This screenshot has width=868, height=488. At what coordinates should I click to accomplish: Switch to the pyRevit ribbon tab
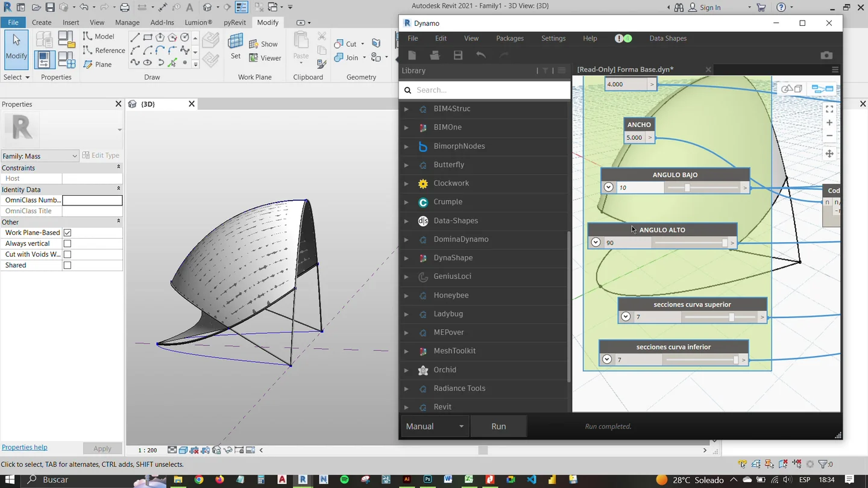tap(234, 22)
